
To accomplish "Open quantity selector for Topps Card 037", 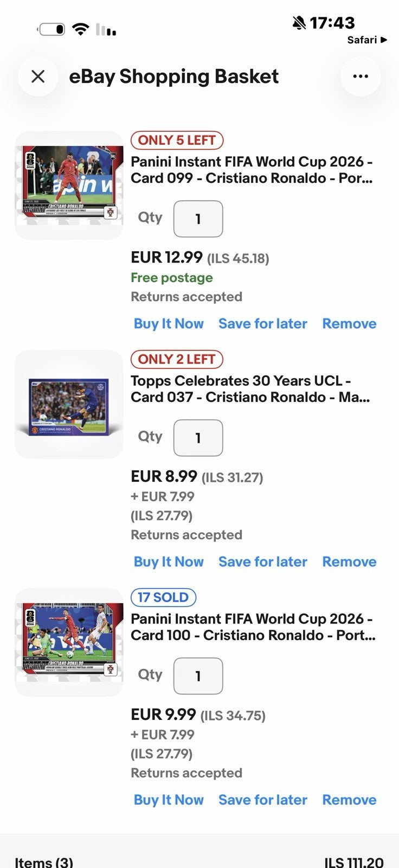I will coord(198,438).
